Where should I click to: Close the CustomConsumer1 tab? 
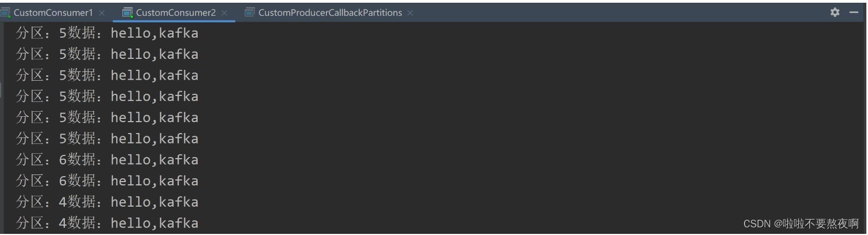pos(102,13)
